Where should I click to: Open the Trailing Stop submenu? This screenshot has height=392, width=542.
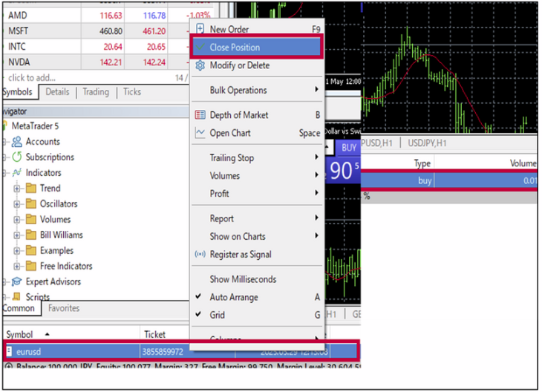(x=257, y=158)
